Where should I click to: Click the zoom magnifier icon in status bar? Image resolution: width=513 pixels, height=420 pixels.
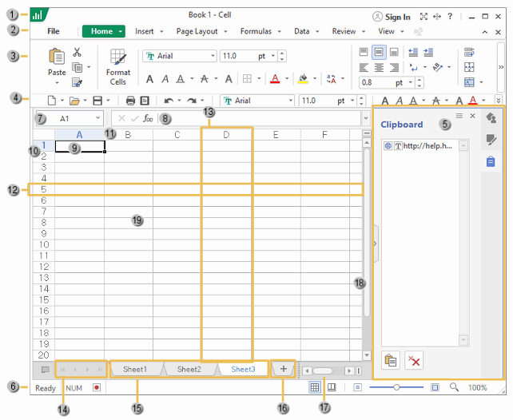454,387
